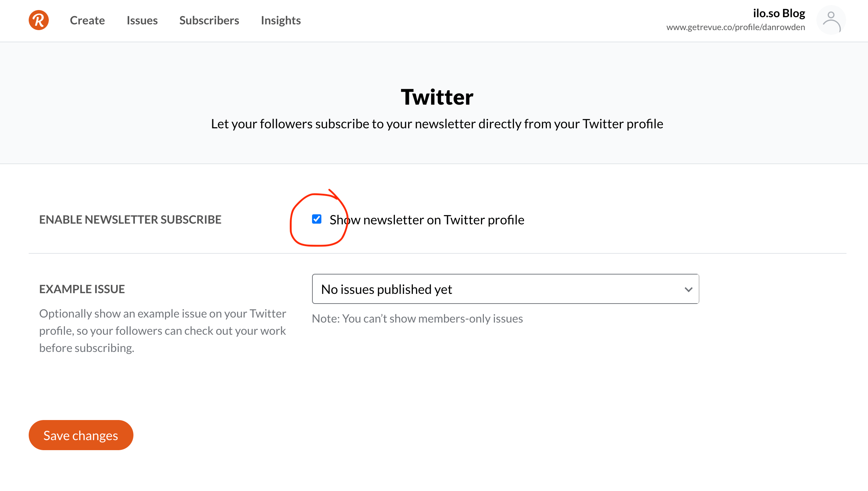This screenshot has height=491, width=868.
Task: Go to the Issues section
Action: (142, 20)
